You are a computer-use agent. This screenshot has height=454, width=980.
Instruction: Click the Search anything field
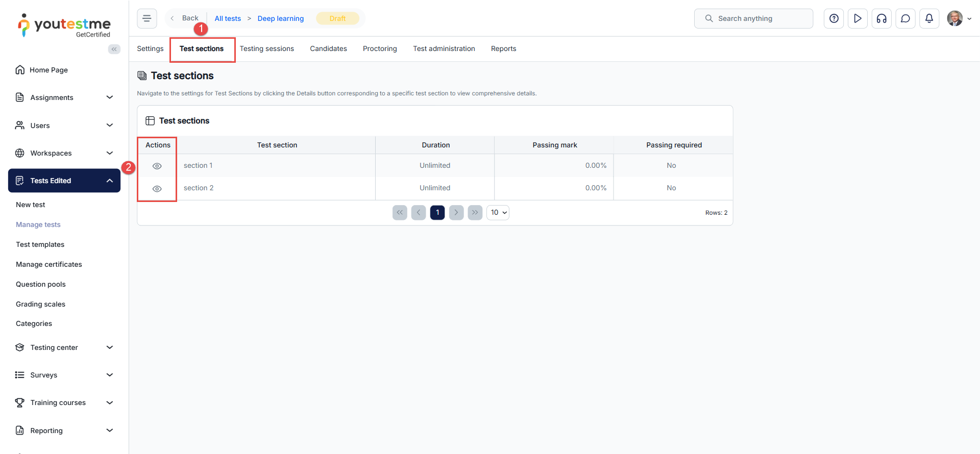[753, 18]
